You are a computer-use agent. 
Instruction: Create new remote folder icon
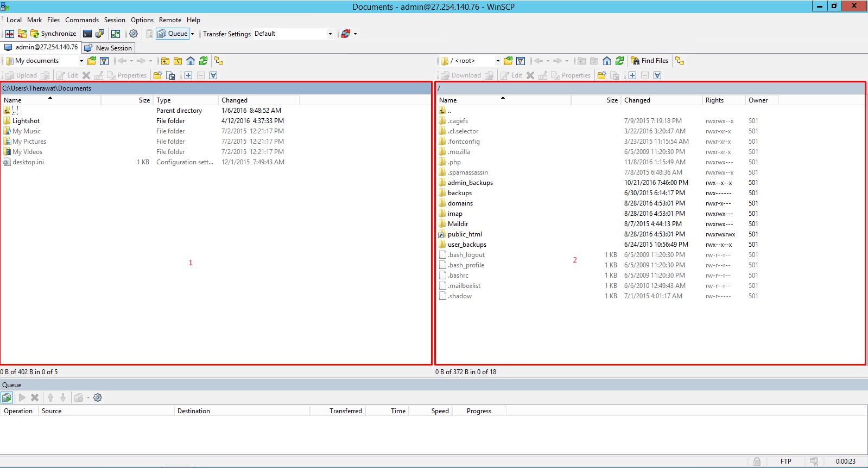click(601, 75)
